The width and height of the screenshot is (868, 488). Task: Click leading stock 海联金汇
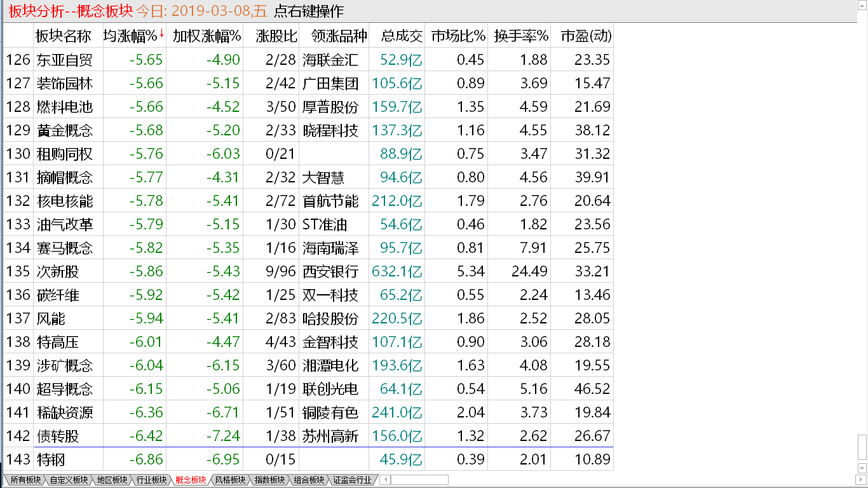[x=330, y=60]
